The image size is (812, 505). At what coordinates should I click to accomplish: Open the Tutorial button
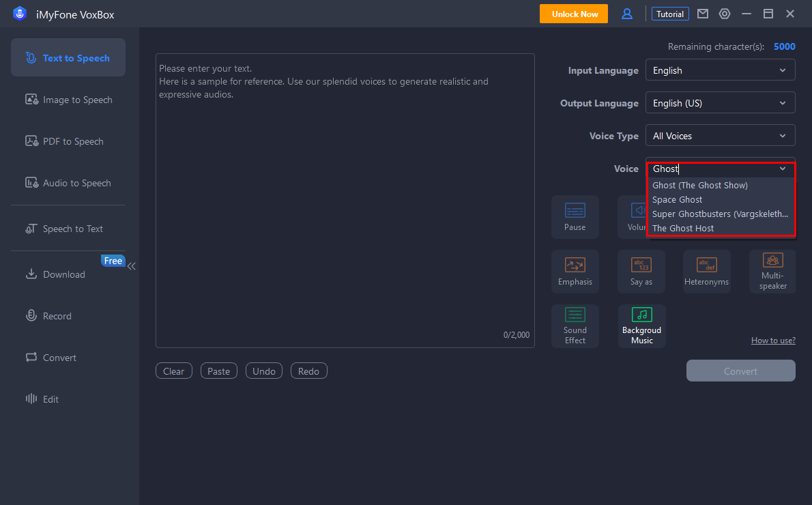coord(670,14)
